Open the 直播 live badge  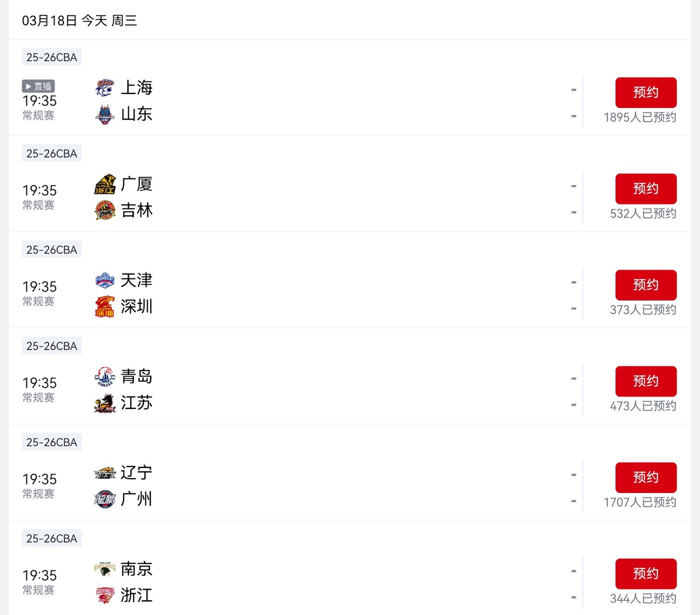(38, 86)
